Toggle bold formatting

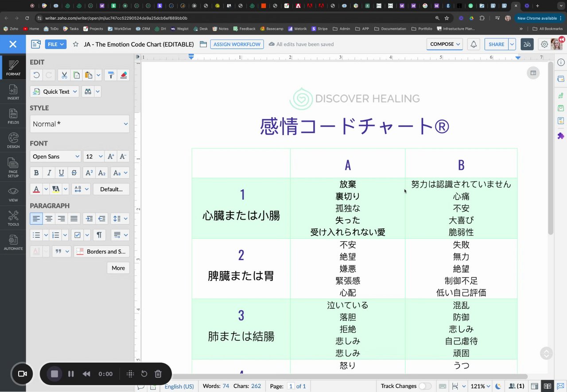pyautogui.click(x=36, y=173)
